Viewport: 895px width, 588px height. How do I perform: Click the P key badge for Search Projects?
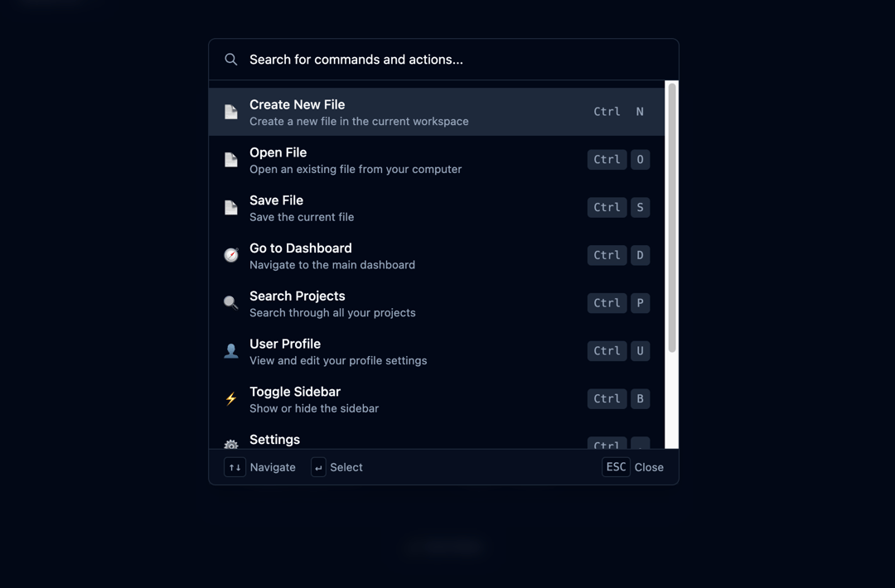(x=640, y=303)
